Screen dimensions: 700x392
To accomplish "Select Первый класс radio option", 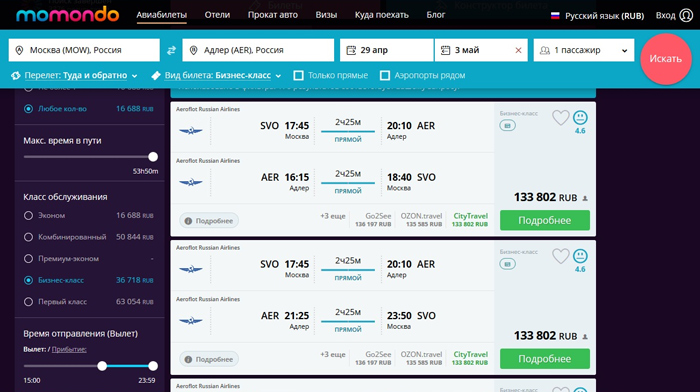I will coord(29,302).
